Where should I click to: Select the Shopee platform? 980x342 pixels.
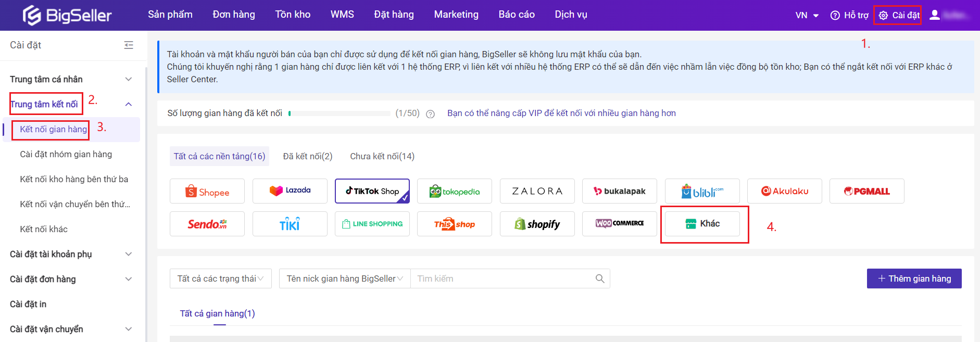[x=207, y=191]
